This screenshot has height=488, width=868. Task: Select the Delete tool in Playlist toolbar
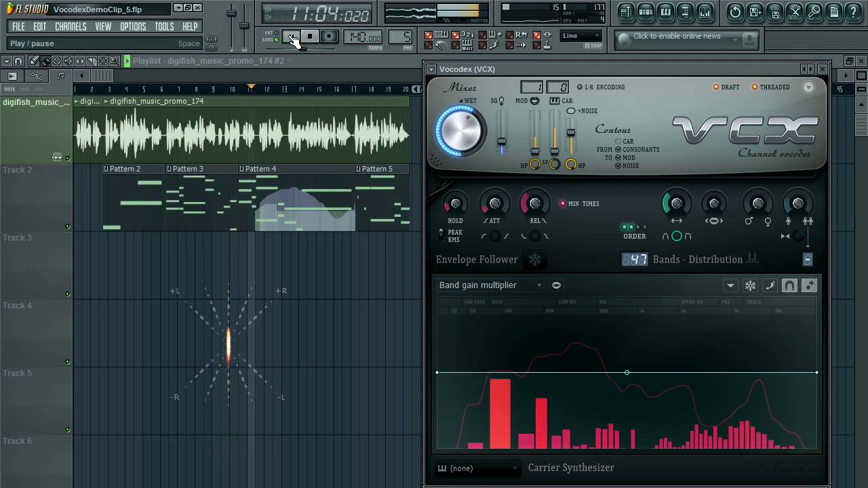[x=56, y=61]
